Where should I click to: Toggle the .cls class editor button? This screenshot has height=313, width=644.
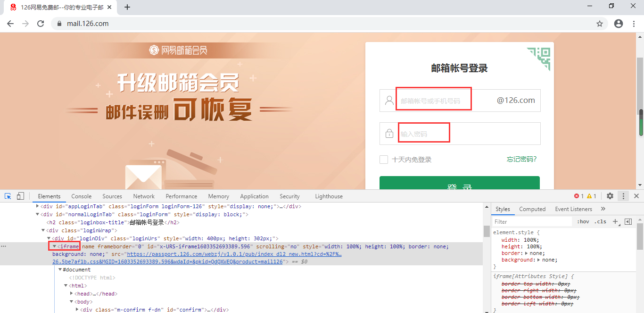pos(600,221)
